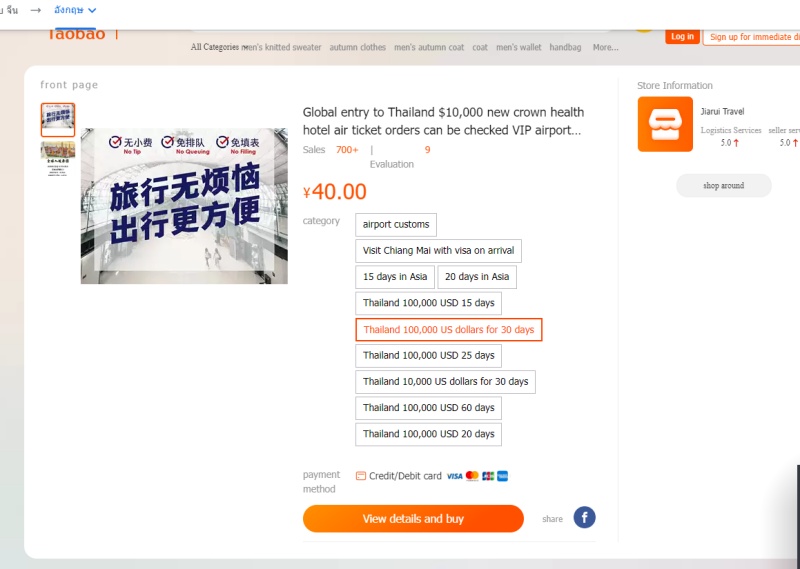
Task: Select the airport customs category option
Action: [396, 225]
